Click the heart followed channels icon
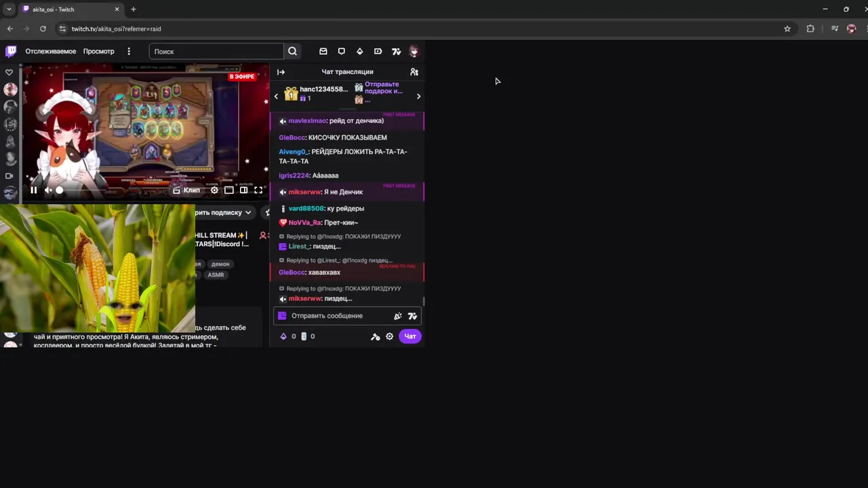This screenshot has width=868, height=488. (9, 73)
